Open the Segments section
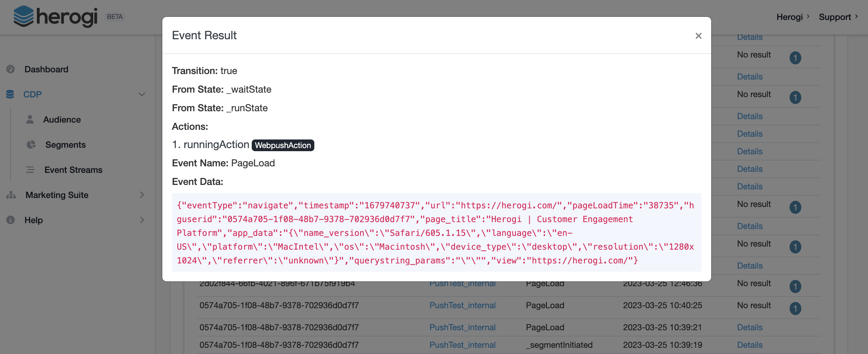The width and height of the screenshot is (868, 354). point(65,145)
